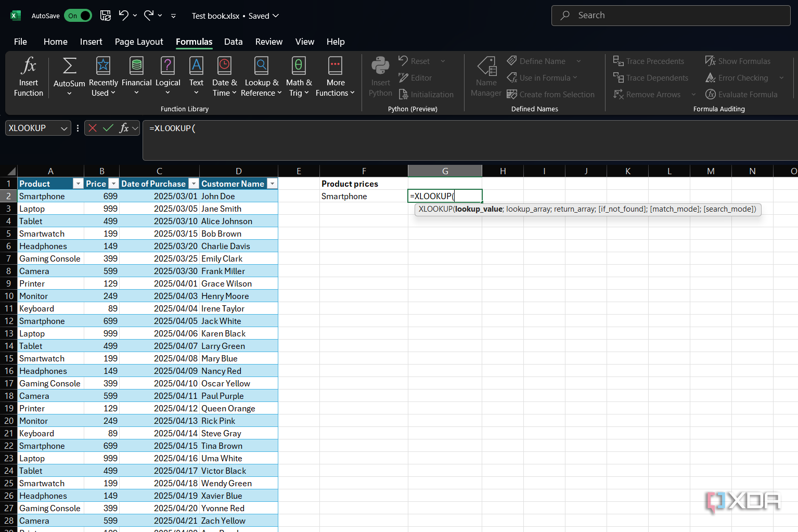Open the Customer Name filter dropdown
Screen dimensions: 798x532
272,184
